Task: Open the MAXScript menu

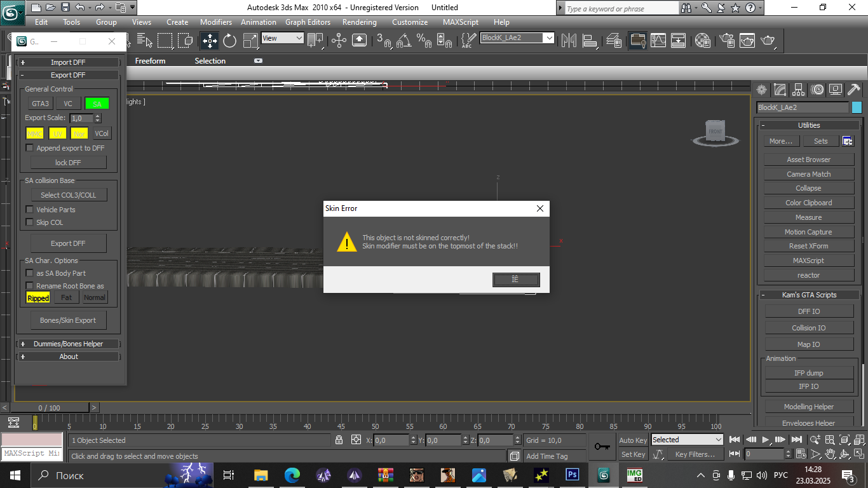Action: click(461, 22)
